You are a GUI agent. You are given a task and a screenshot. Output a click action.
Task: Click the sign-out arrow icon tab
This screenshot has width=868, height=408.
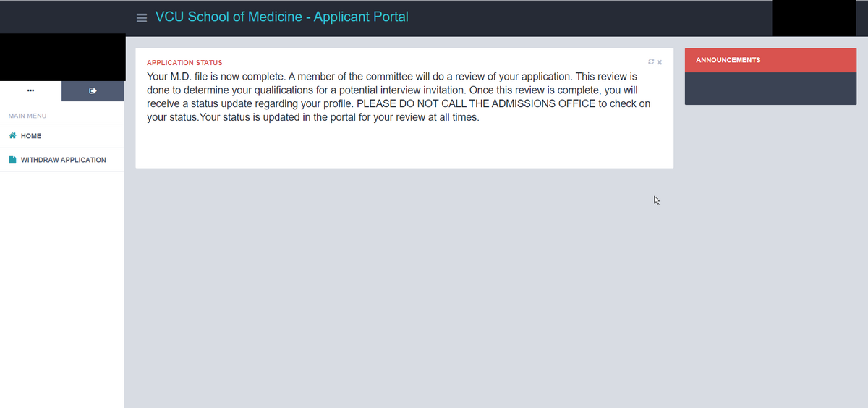pyautogui.click(x=93, y=91)
